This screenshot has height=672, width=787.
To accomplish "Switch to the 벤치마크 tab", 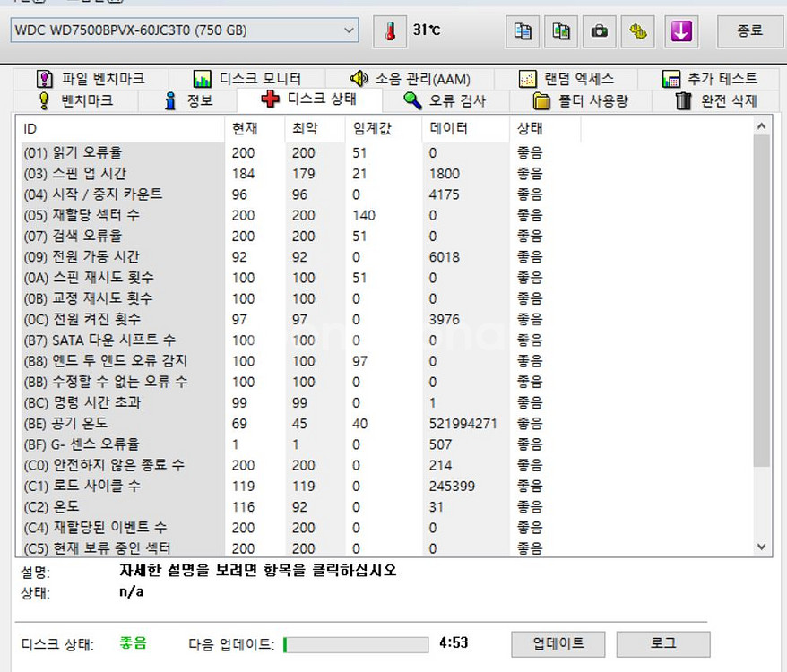I will [x=76, y=100].
